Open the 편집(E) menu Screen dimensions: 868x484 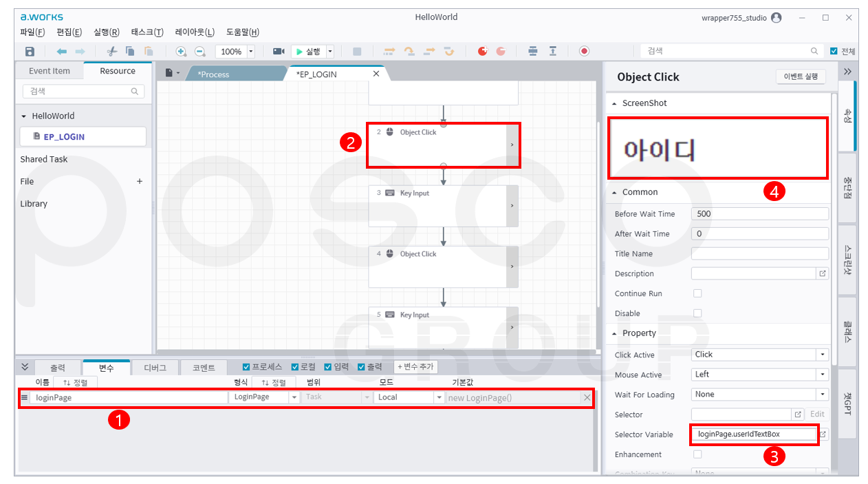click(x=69, y=32)
